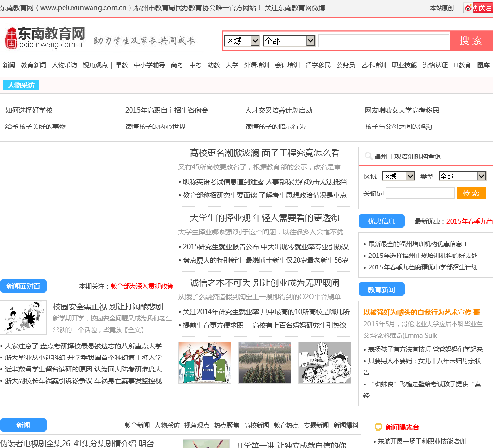This screenshot has height=448, width=493.
Task: Expand the 区域 dropdown in the training query panel
Action: coord(398,176)
